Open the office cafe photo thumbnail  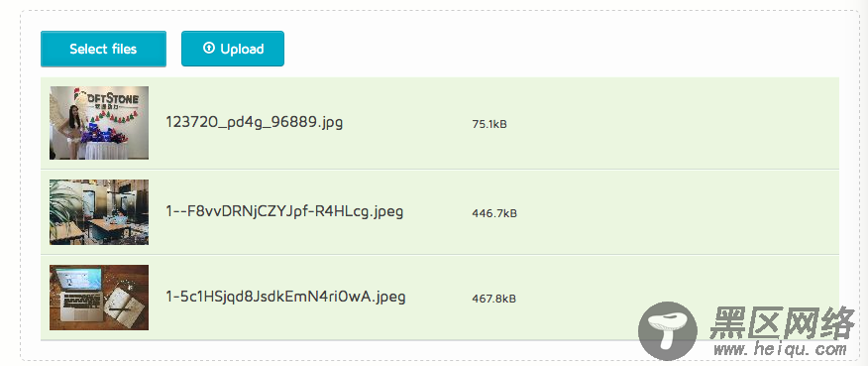(x=99, y=212)
